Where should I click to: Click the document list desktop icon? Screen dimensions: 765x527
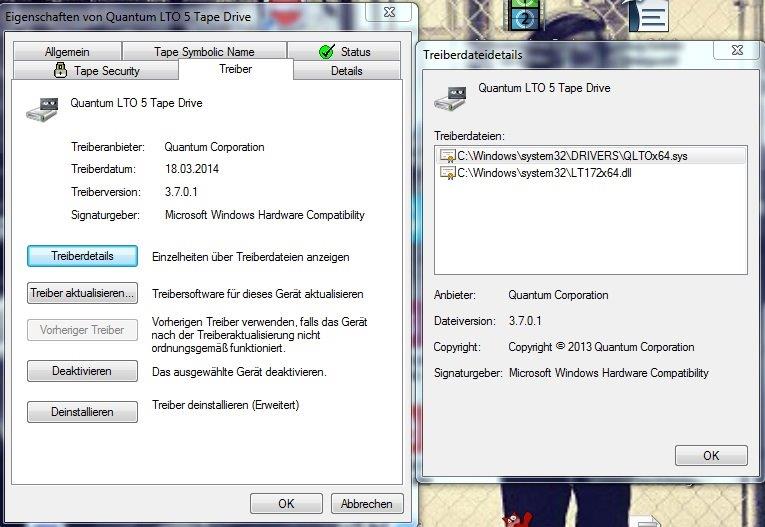pos(649,15)
